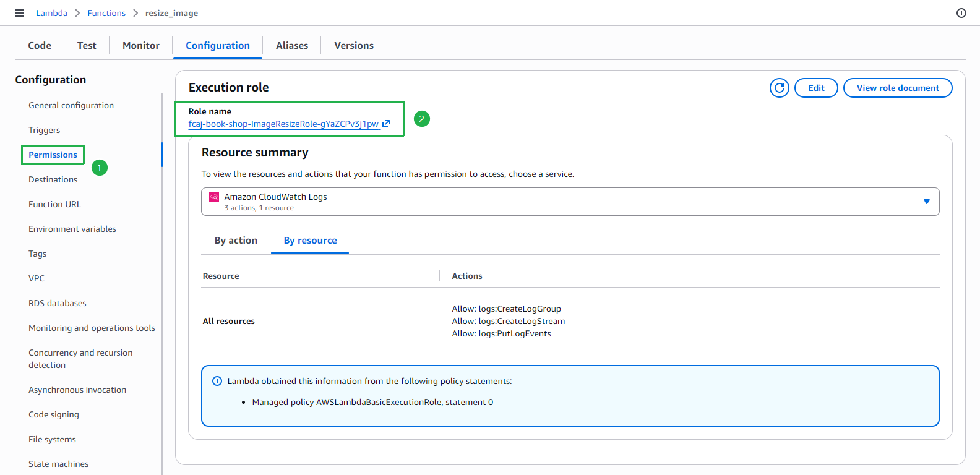Click the info icon at top right
The height and width of the screenshot is (475, 980).
click(x=961, y=13)
